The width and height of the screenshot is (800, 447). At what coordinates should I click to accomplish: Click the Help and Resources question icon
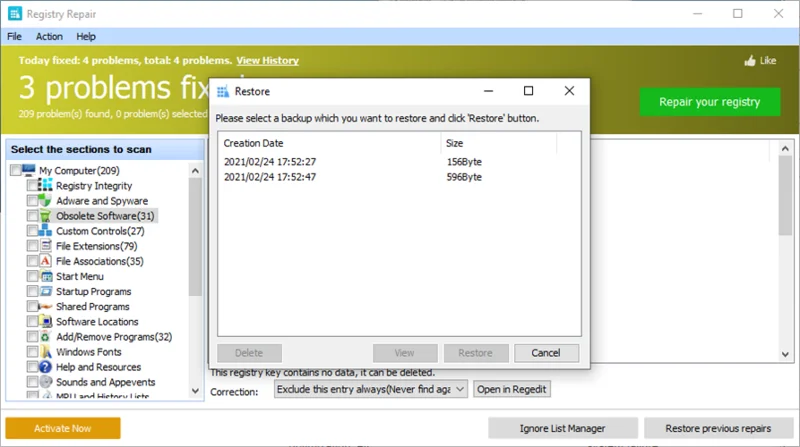(45, 367)
